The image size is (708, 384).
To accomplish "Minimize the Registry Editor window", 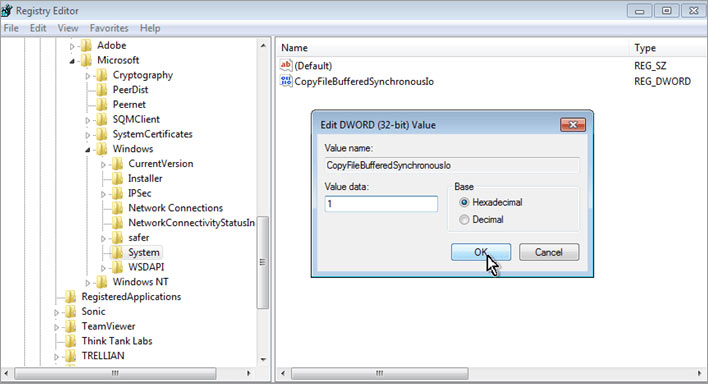I will tap(639, 11).
